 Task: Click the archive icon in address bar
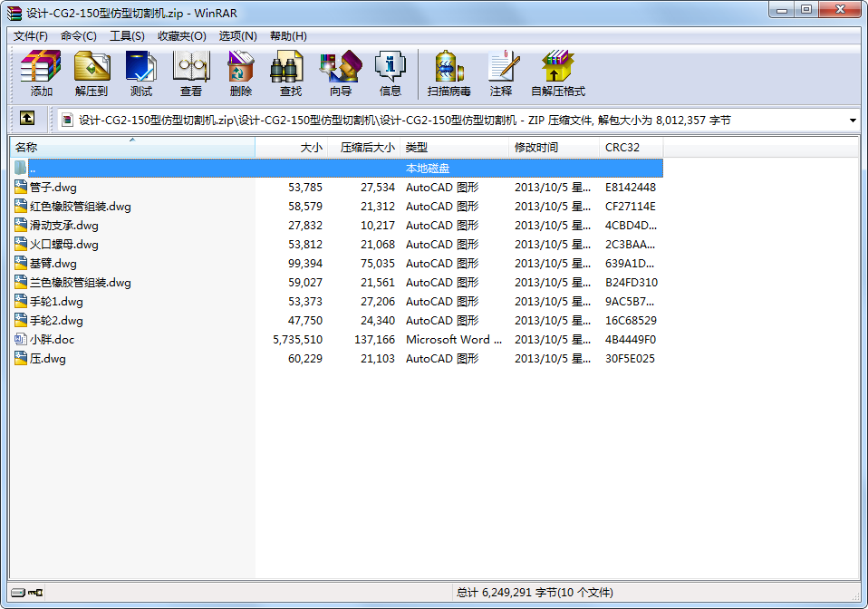tap(68, 120)
